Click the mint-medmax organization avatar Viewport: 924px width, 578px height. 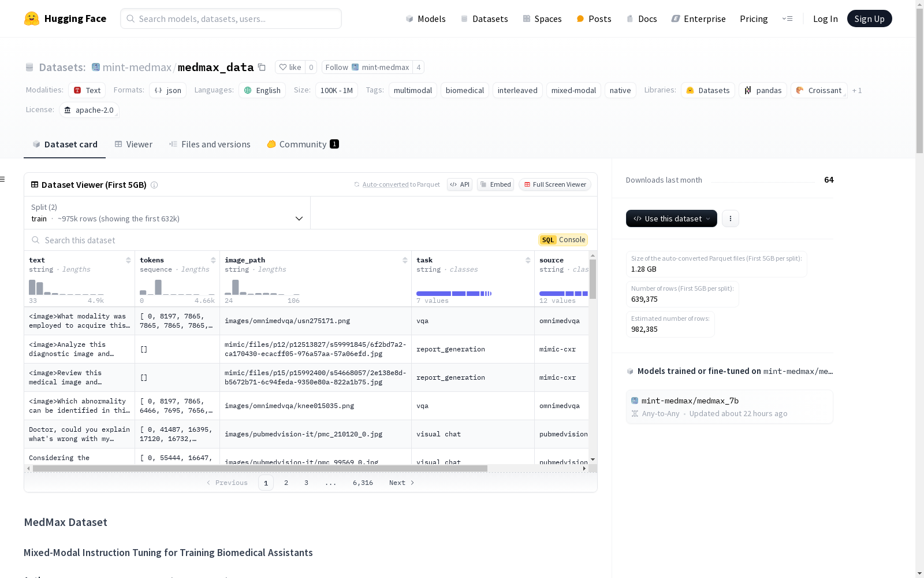point(96,67)
